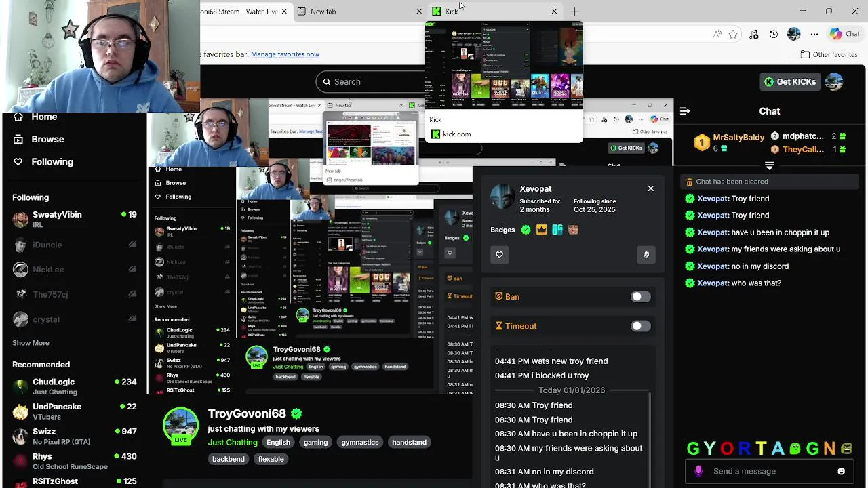Expand Following list with Show More
868x488 pixels.
(x=31, y=343)
